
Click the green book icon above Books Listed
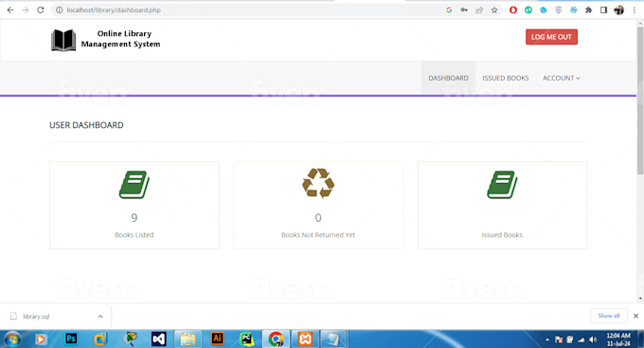coord(134,185)
